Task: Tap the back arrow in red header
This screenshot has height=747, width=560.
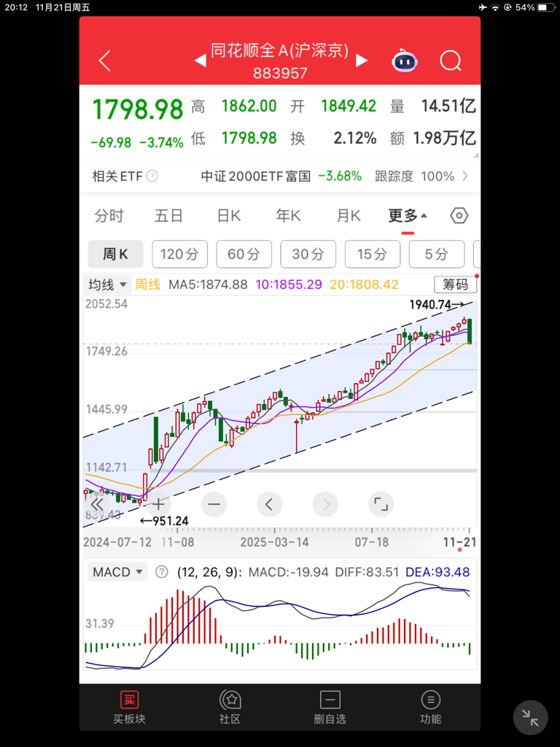Action: tap(105, 61)
